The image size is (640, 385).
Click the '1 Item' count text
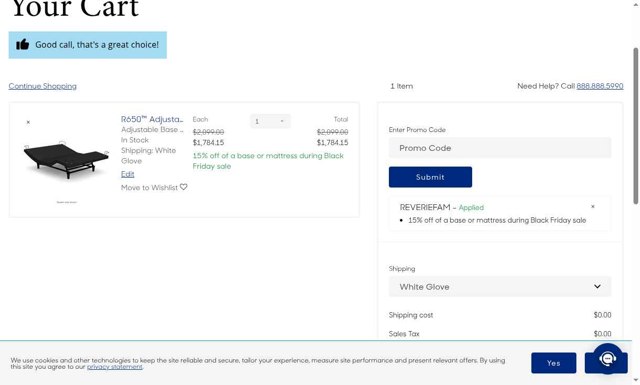click(x=401, y=86)
